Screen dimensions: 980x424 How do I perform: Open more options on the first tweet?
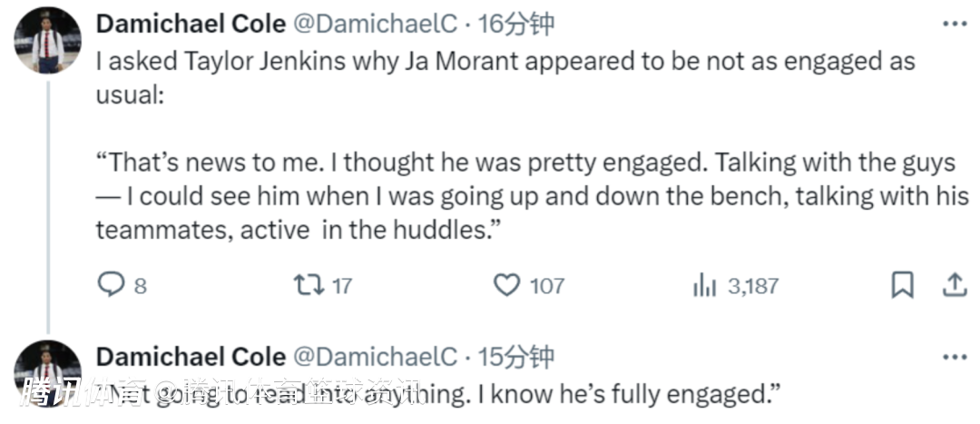[954, 24]
